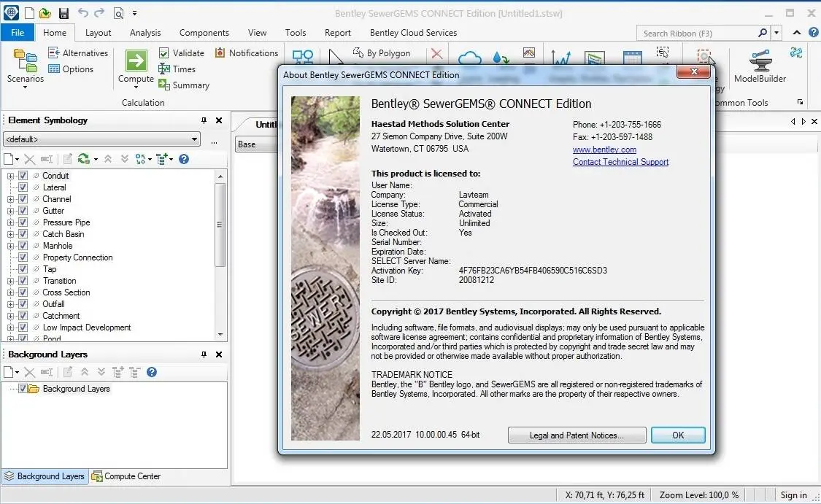Uncheck the Background Layers folder checkbox

click(23, 388)
